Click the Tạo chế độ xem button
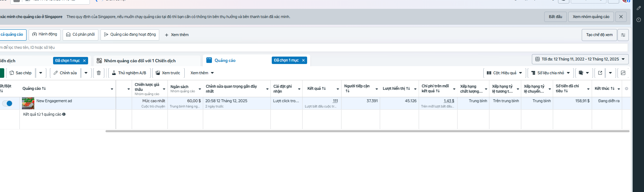 click(599, 35)
